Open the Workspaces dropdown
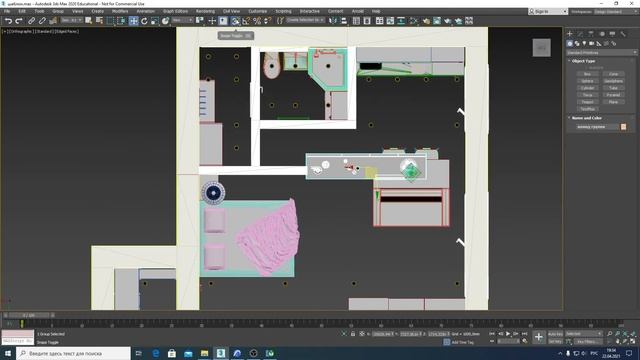The image size is (640, 360). [x=616, y=11]
